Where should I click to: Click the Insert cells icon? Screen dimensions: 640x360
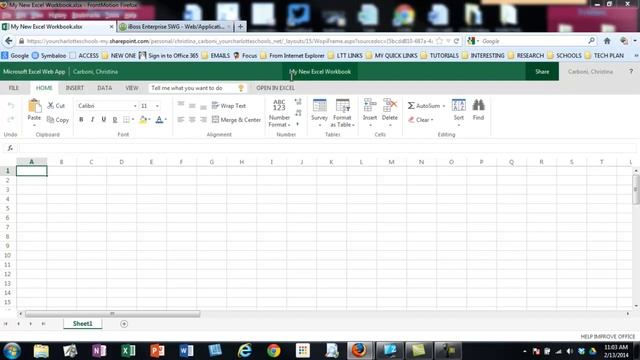pos(370,105)
